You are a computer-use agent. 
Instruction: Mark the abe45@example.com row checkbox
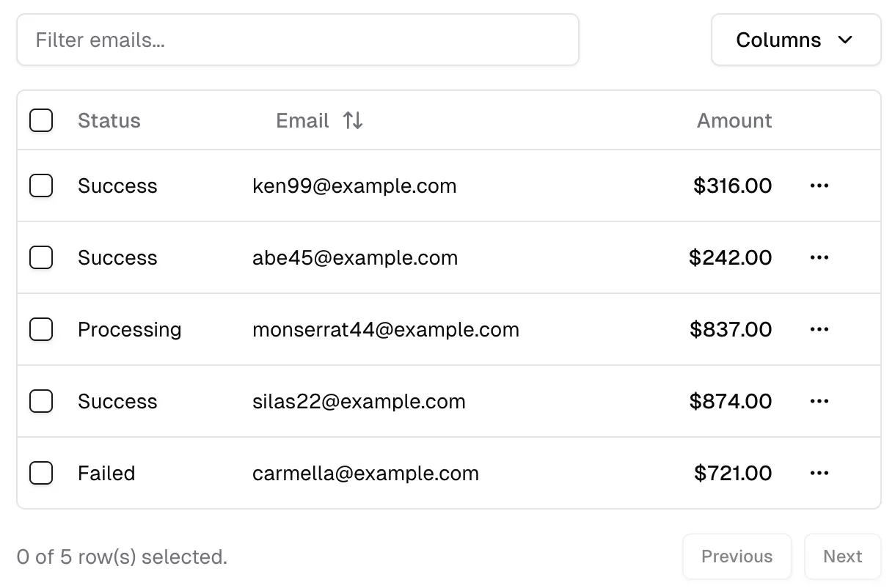pyautogui.click(x=41, y=258)
